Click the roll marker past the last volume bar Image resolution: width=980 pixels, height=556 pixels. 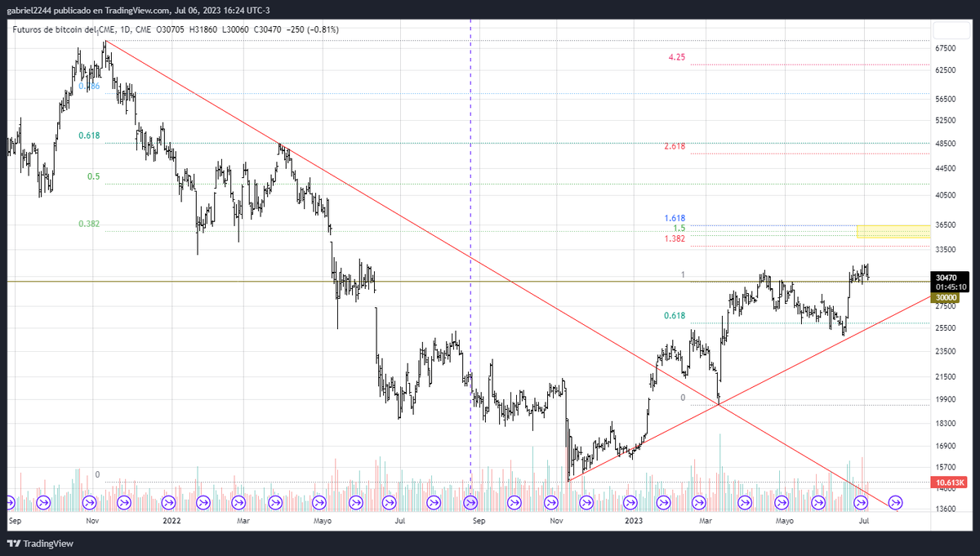[x=894, y=502]
